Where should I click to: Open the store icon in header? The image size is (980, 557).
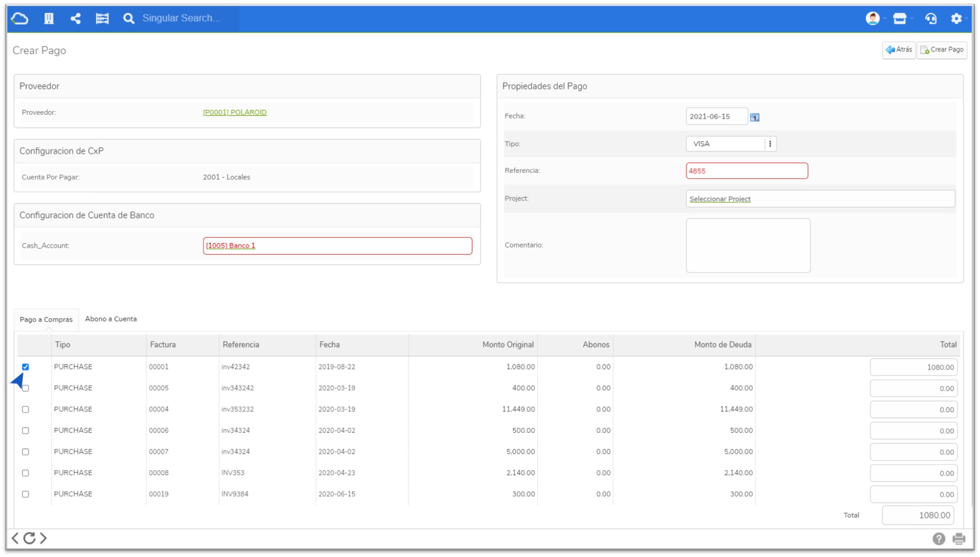coord(899,18)
